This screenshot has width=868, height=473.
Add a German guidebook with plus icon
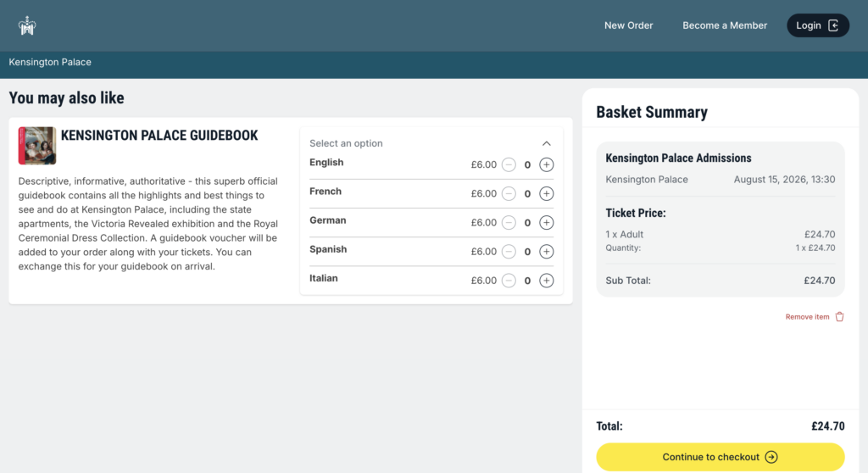547,222
